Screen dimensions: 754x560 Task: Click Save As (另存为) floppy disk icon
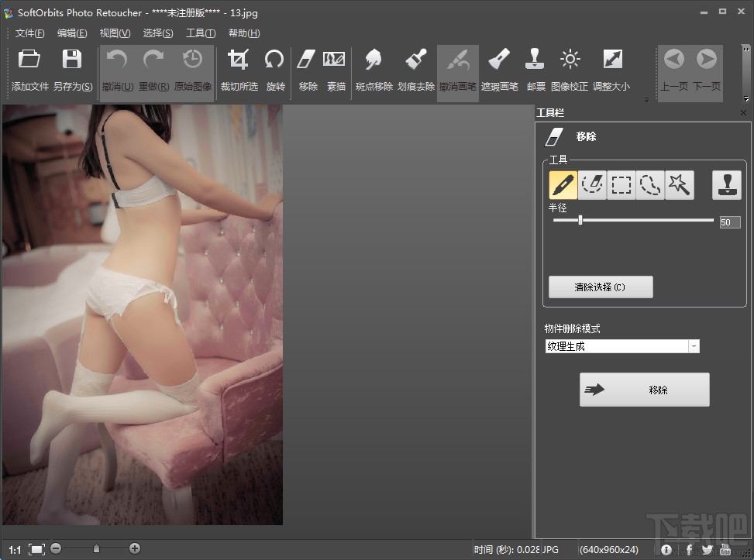point(72,60)
